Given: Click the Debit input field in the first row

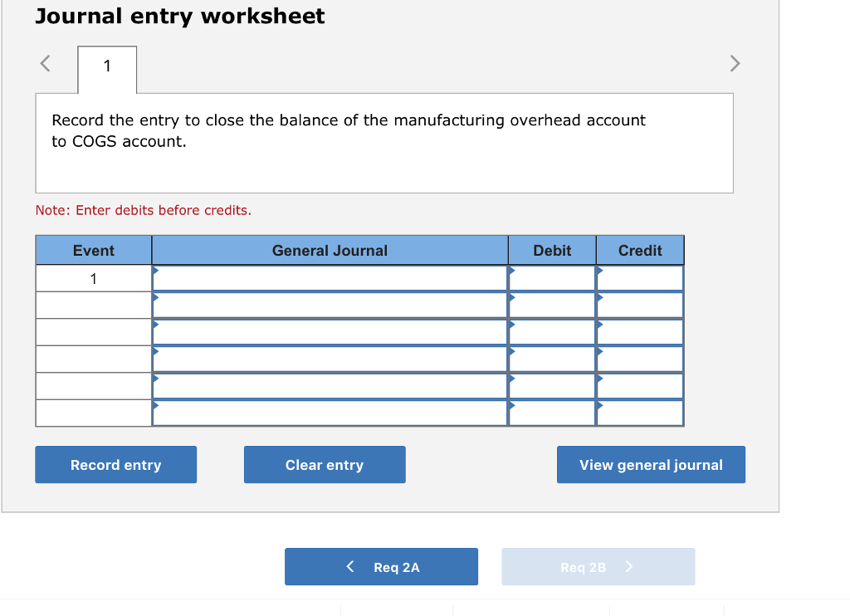Looking at the screenshot, I should [x=552, y=277].
